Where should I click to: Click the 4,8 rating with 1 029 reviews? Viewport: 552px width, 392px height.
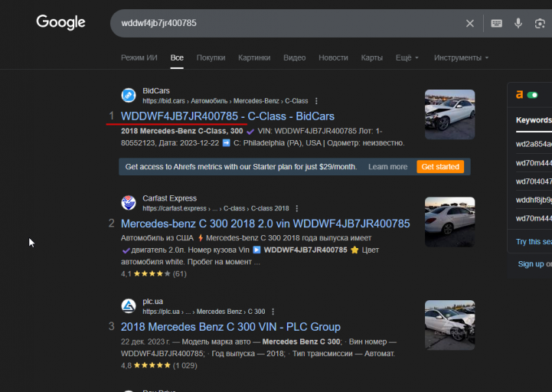158,365
